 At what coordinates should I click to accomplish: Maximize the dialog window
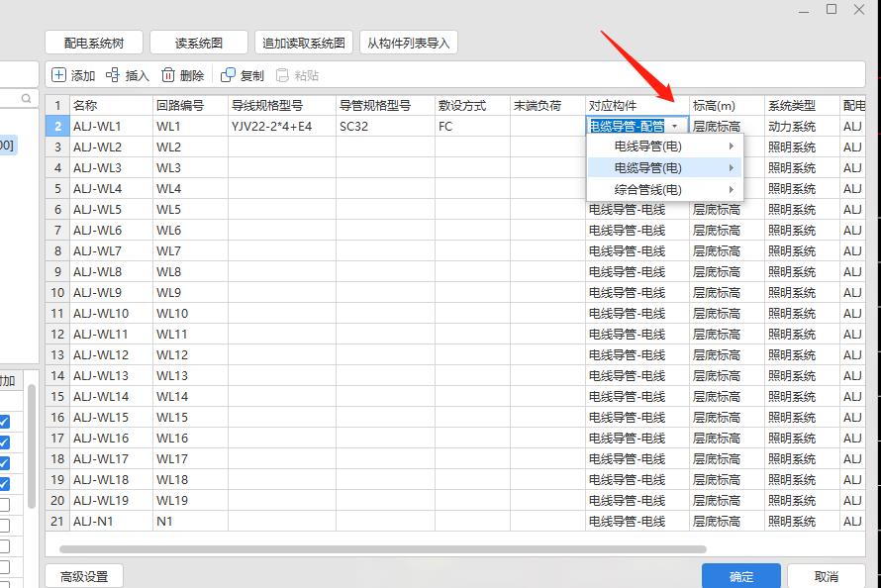pos(832,9)
